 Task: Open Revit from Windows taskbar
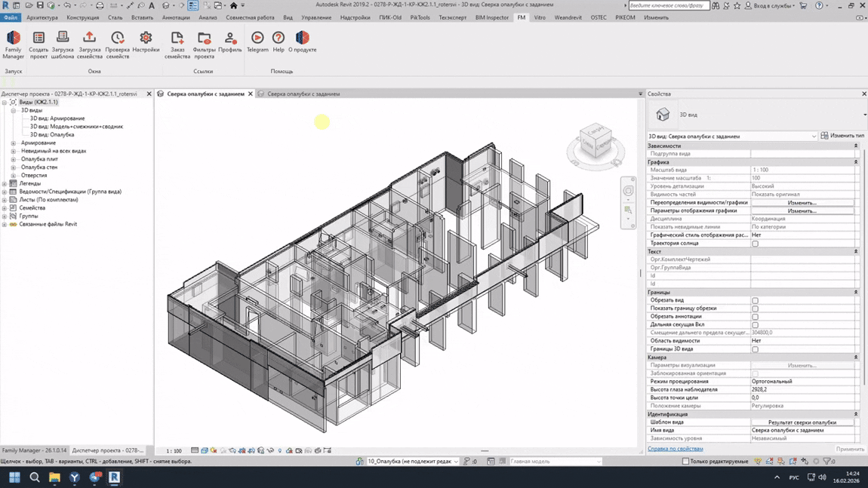114,477
